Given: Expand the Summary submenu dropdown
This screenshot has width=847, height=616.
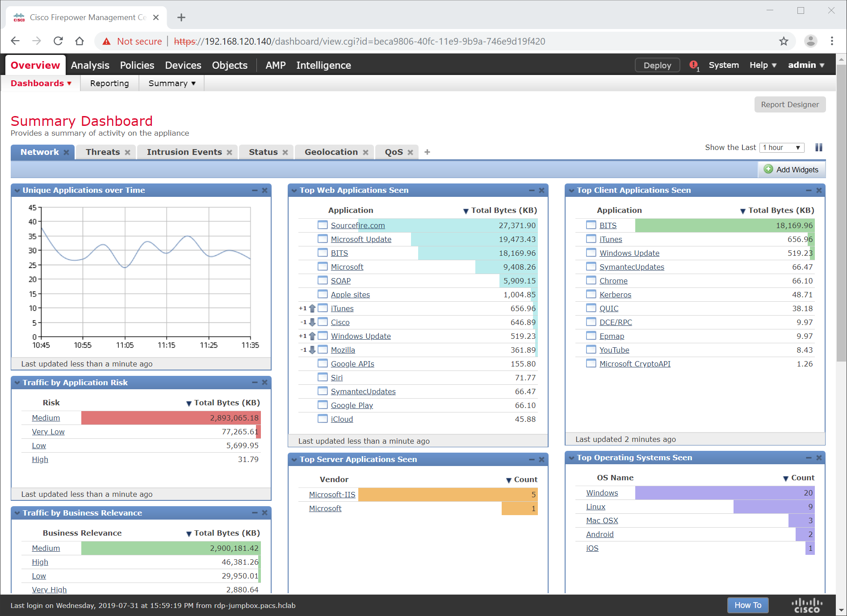Looking at the screenshot, I should 172,83.
